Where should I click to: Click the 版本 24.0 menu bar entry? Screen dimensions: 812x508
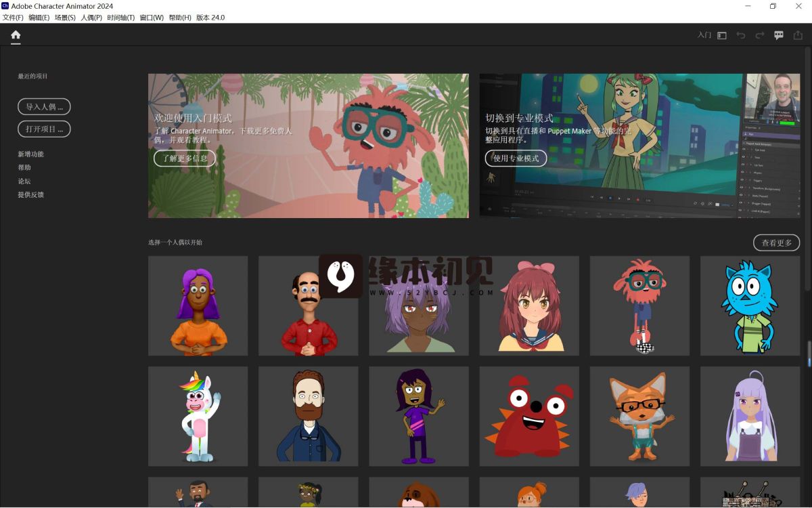(x=210, y=18)
